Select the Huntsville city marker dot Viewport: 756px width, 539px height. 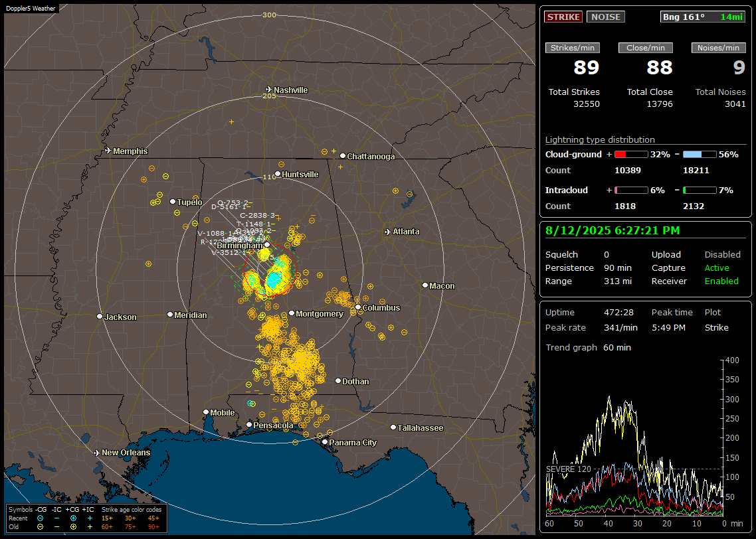[278, 175]
